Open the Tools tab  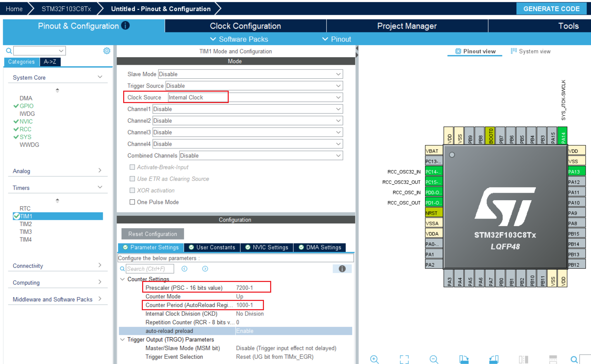coord(568,26)
